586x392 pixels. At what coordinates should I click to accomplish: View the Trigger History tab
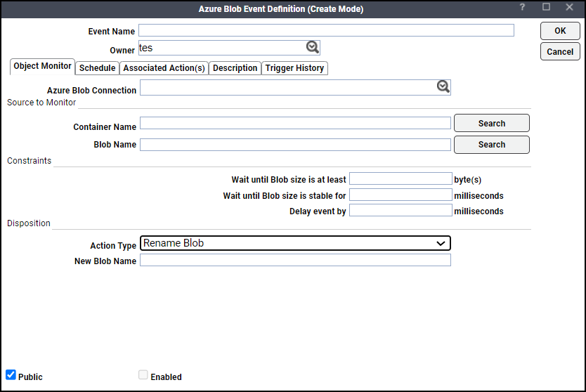pos(294,68)
